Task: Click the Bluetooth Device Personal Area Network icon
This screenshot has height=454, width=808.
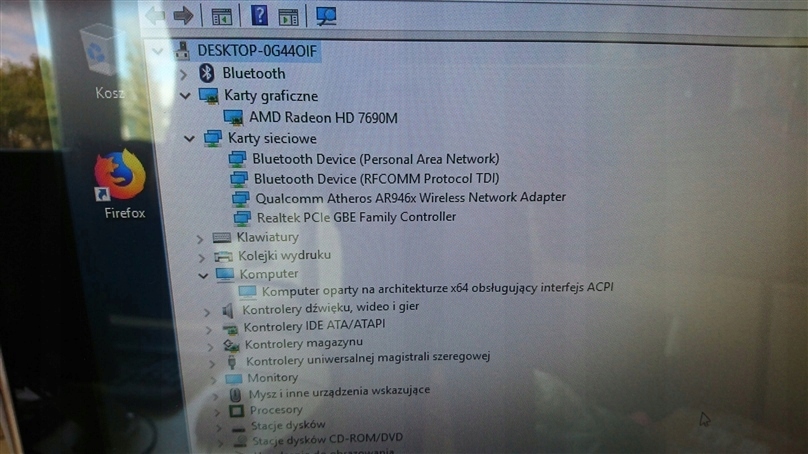Action: click(237, 159)
